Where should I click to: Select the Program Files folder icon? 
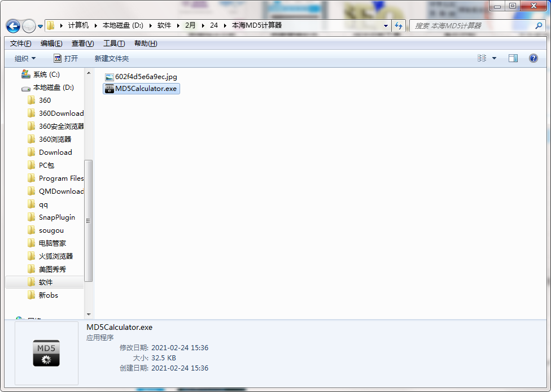click(31, 178)
